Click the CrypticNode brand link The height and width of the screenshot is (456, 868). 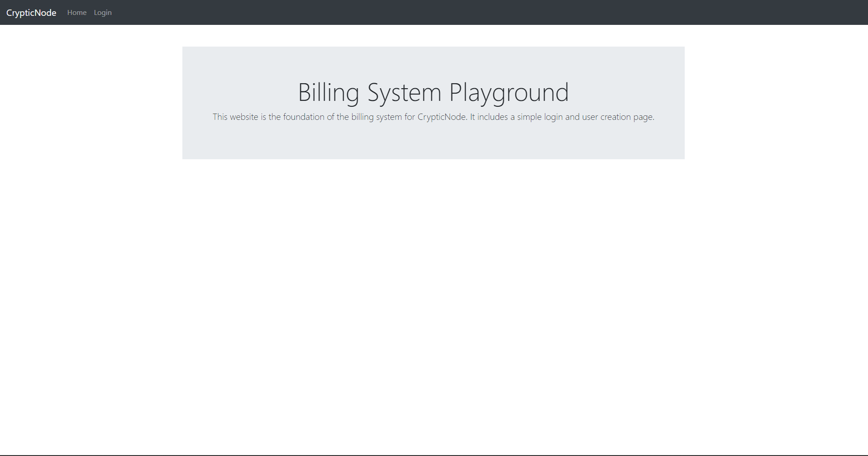pyautogui.click(x=30, y=12)
